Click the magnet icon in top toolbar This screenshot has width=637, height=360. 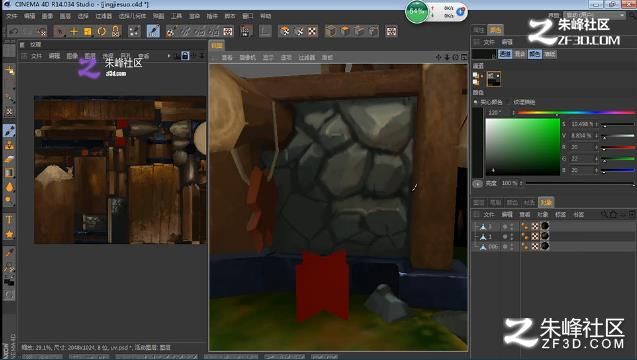pyautogui.click(x=116, y=31)
